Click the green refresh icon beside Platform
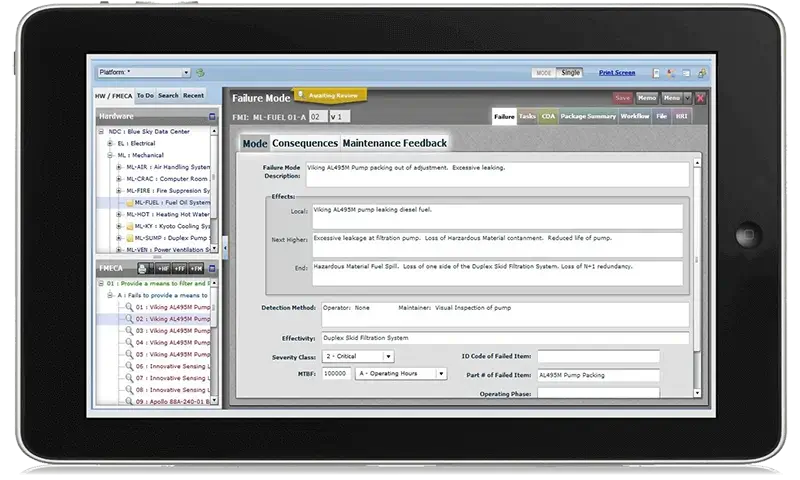 click(x=201, y=73)
